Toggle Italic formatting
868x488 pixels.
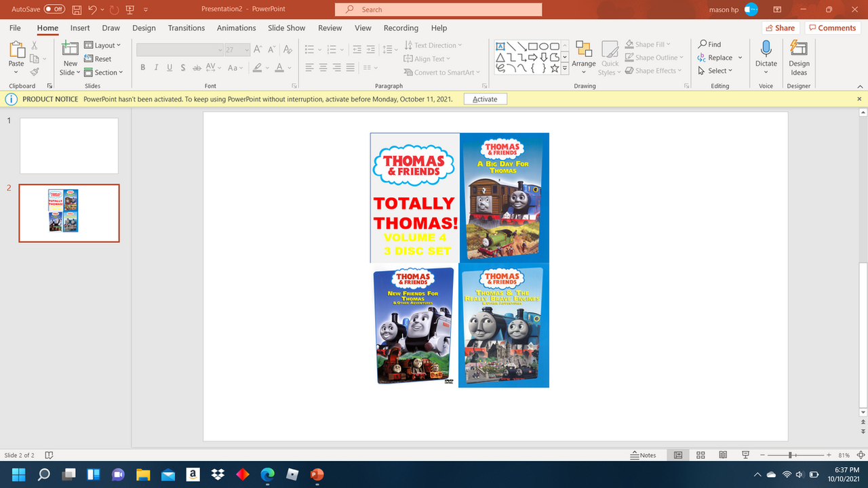tap(156, 68)
